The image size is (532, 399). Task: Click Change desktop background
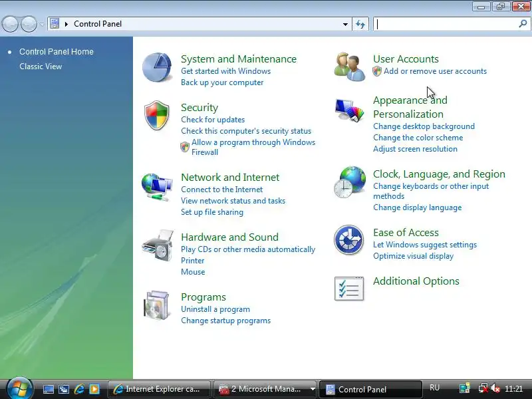(x=424, y=126)
